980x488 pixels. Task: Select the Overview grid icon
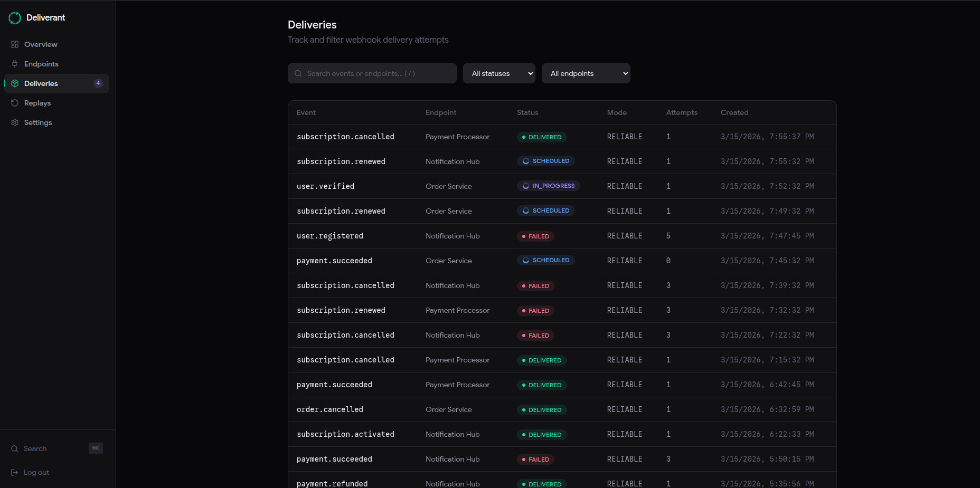(14, 44)
